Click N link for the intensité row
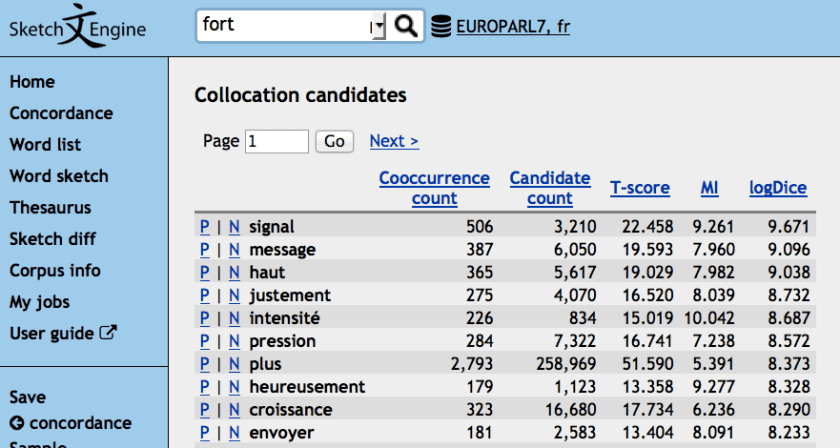Screen dimensions: 840x448 (x=234, y=319)
